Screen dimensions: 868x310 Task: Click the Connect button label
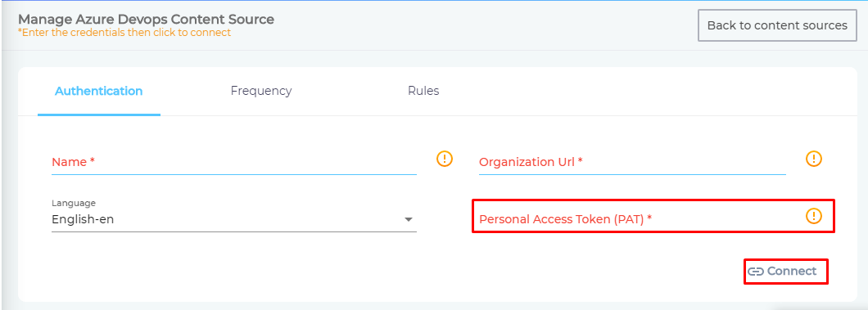click(792, 272)
